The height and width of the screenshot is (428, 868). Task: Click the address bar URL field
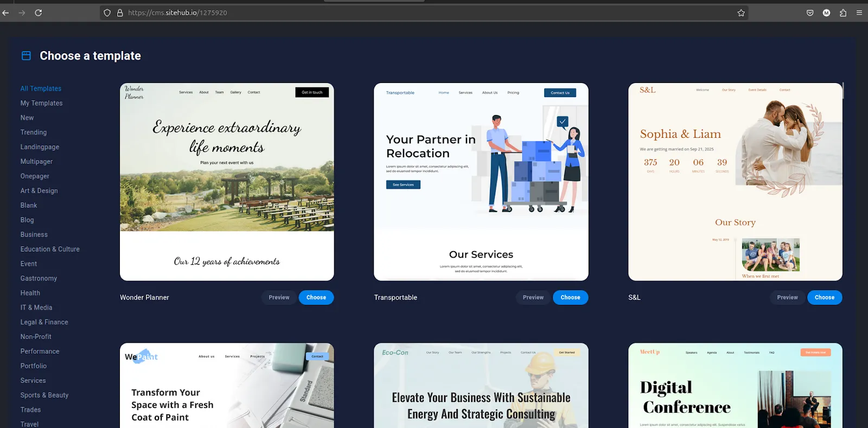click(380, 13)
